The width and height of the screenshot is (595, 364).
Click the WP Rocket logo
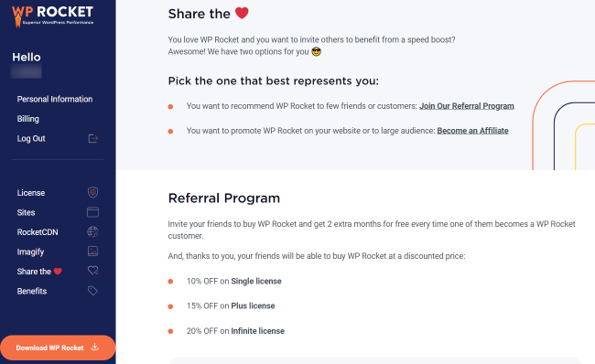pyautogui.click(x=53, y=16)
